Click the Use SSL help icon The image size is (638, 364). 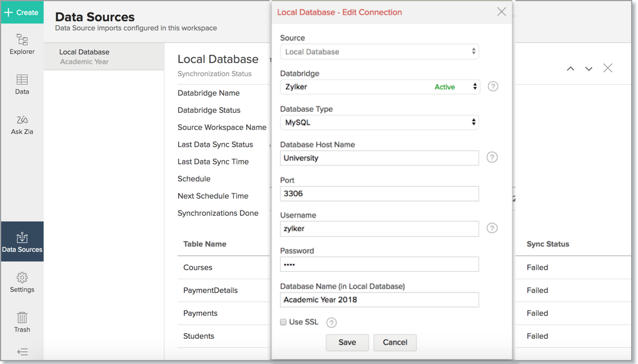331,322
